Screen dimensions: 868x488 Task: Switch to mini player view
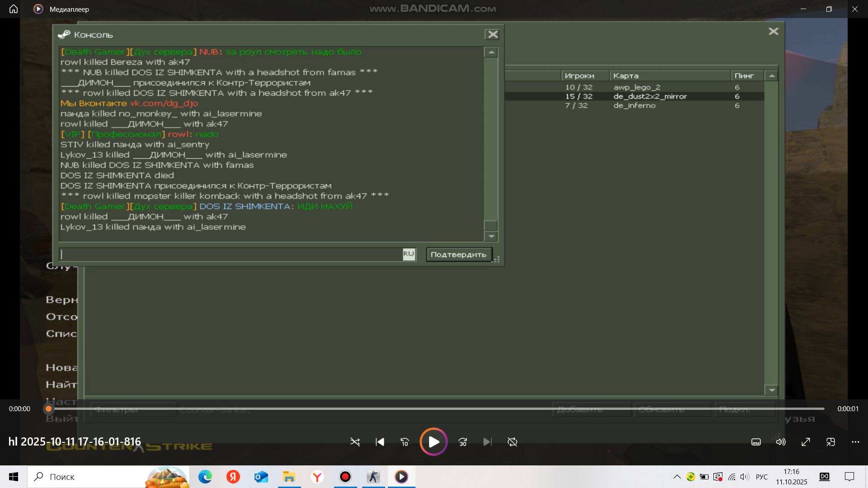[x=830, y=442]
